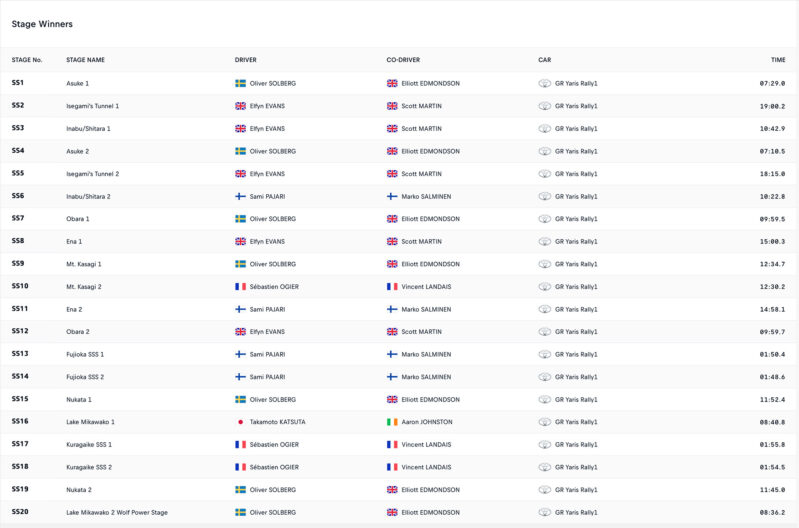Click the Japan flag beside Takamoto KATSUTA
The image size is (799, 528).
241,422
